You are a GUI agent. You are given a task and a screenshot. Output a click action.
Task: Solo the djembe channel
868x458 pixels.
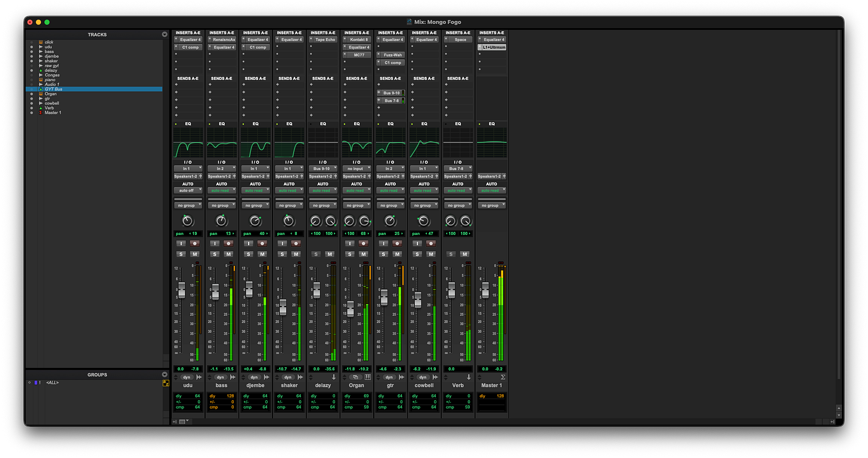coord(249,254)
